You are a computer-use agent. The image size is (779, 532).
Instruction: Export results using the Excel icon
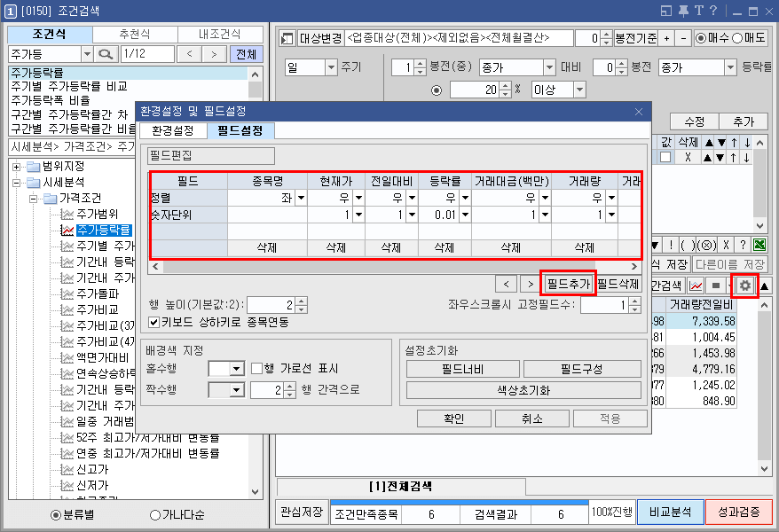759,245
